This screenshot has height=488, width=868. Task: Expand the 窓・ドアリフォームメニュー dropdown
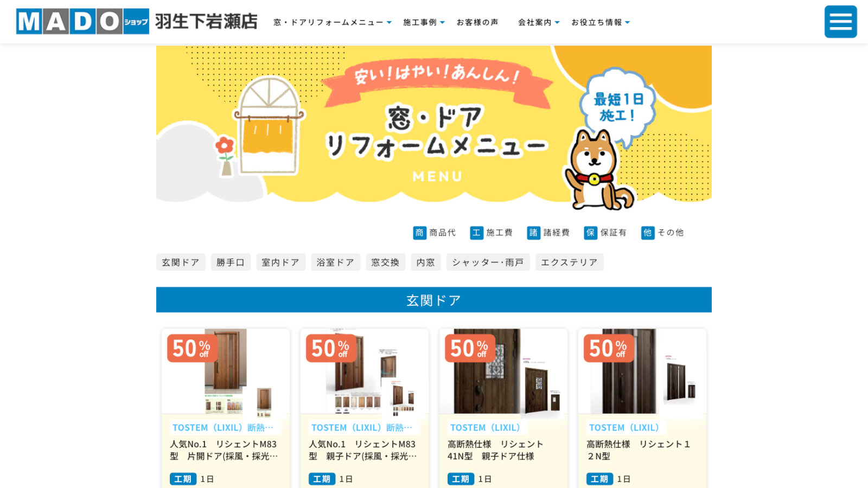333,22
